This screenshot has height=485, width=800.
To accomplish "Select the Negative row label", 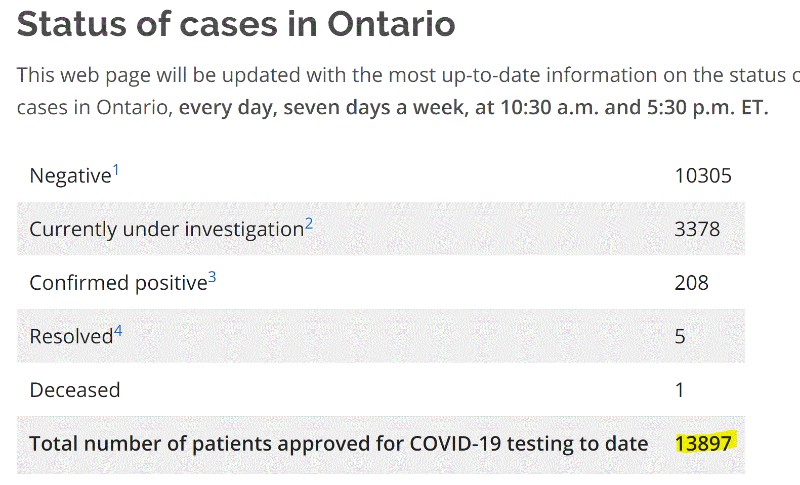I will [x=70, y=176].
